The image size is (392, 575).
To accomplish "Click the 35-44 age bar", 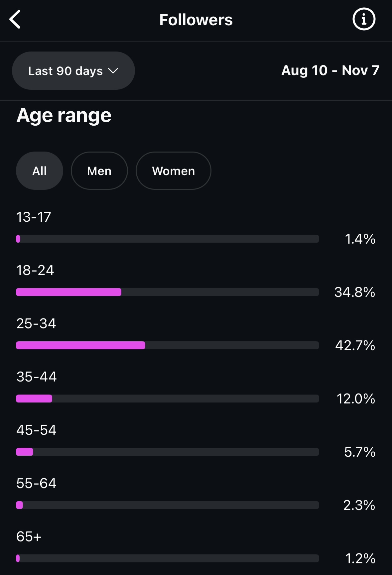I will click(x=167, y=399).
